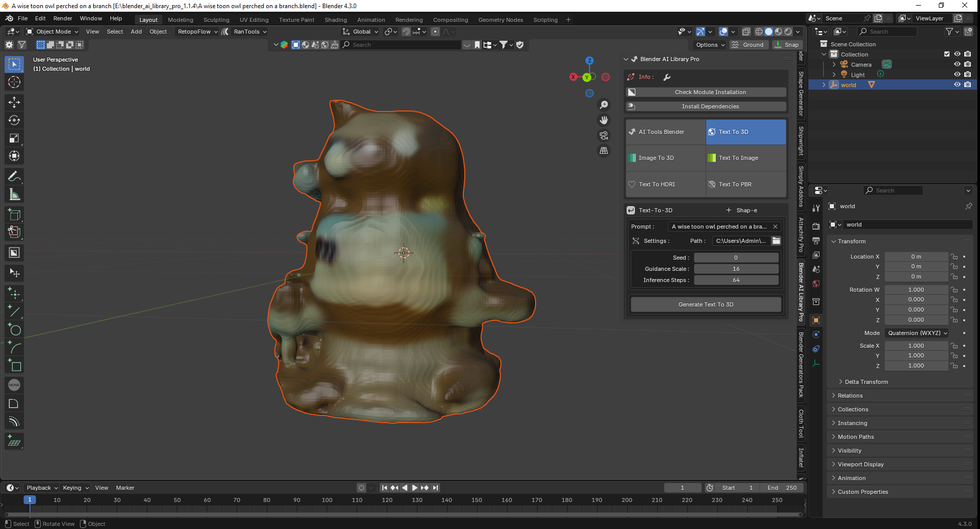Click the viewport zoom magnifier icon
Screen dimensions: 980x529
coord(604,104)
